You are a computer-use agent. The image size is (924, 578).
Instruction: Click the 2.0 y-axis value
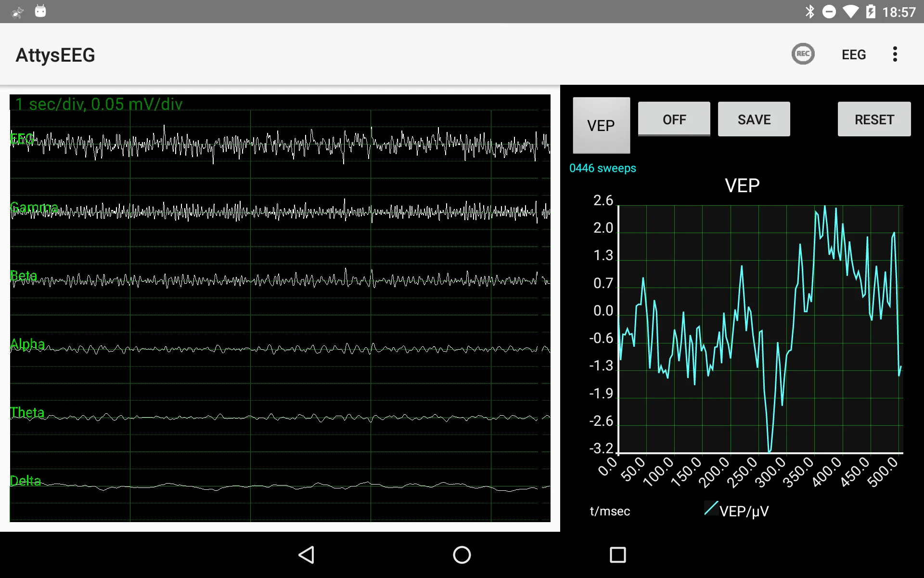pos(603,228)
